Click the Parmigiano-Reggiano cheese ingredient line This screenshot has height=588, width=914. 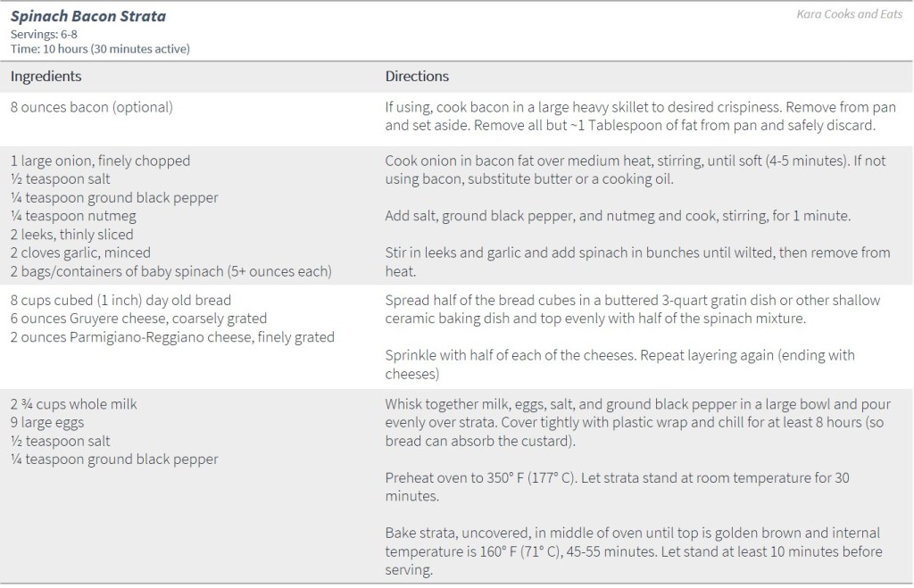tap(172, 336)
